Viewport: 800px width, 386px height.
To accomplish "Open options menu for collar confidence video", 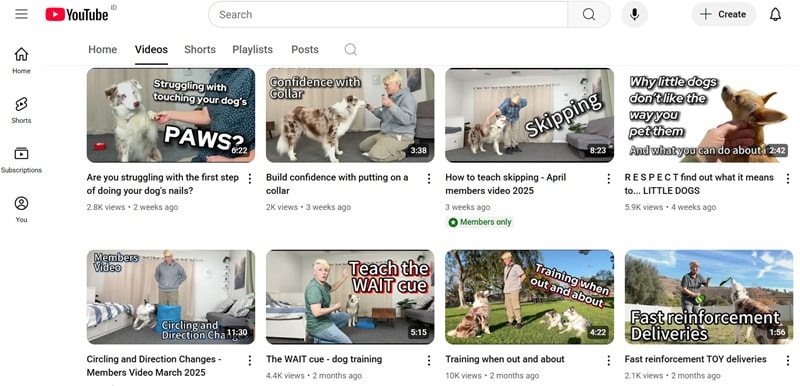I will point(429,178).
